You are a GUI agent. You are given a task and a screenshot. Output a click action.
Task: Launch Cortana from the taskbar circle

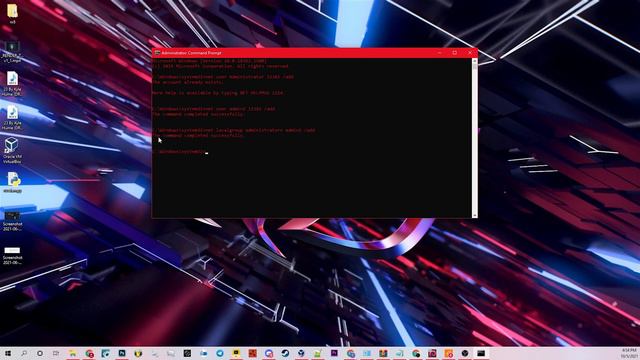click(40, 353)
